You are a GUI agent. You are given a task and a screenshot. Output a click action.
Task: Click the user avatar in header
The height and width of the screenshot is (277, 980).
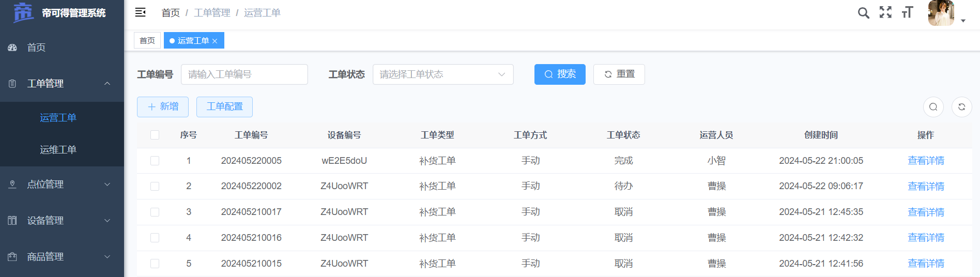point(941,13)
